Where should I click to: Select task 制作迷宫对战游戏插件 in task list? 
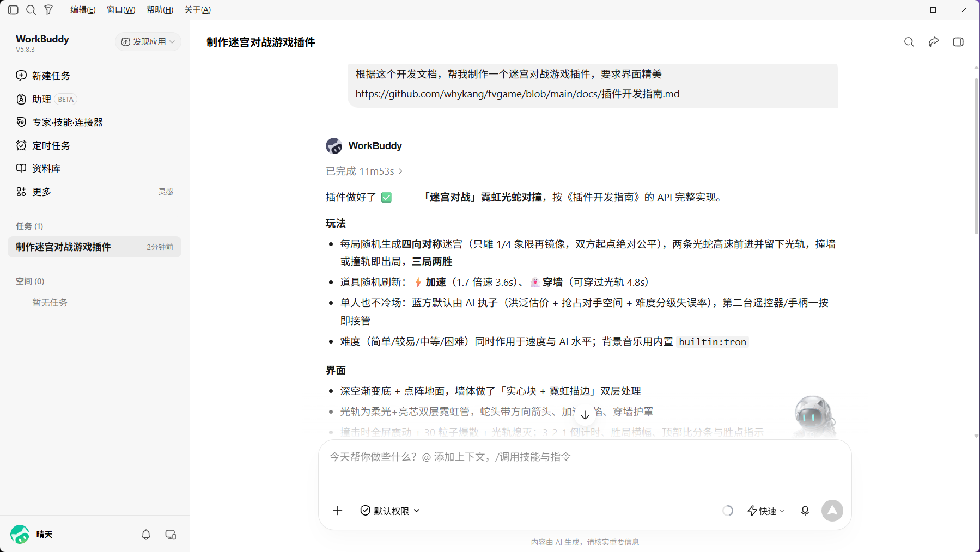[x=94, y=247]
